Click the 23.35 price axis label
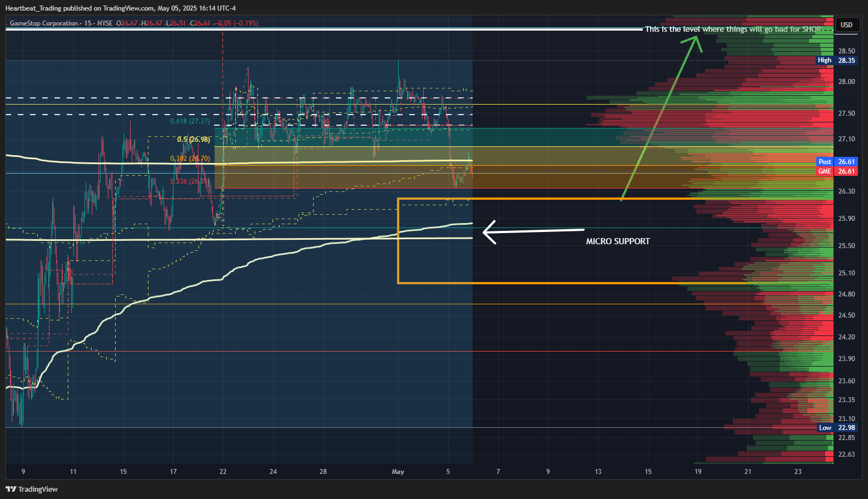Screen dimensions: 868x499 point(846,400)
